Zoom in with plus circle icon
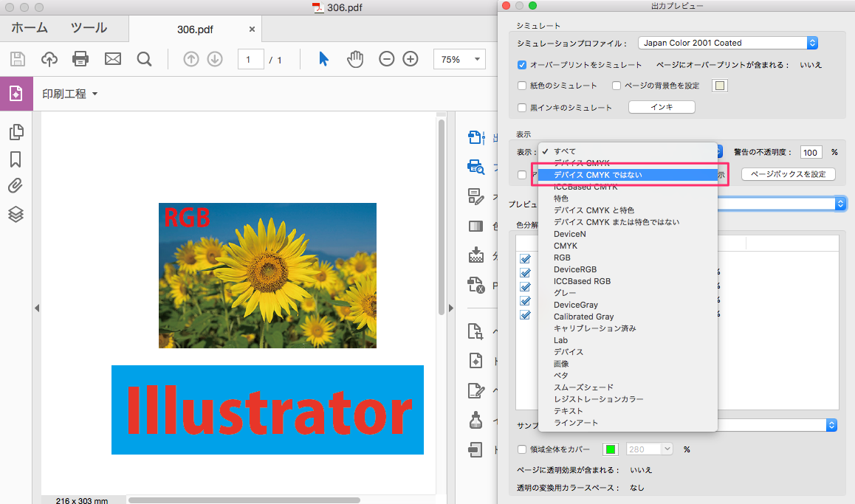Viewport: 855px width, 504px height. tap(411, 59)
